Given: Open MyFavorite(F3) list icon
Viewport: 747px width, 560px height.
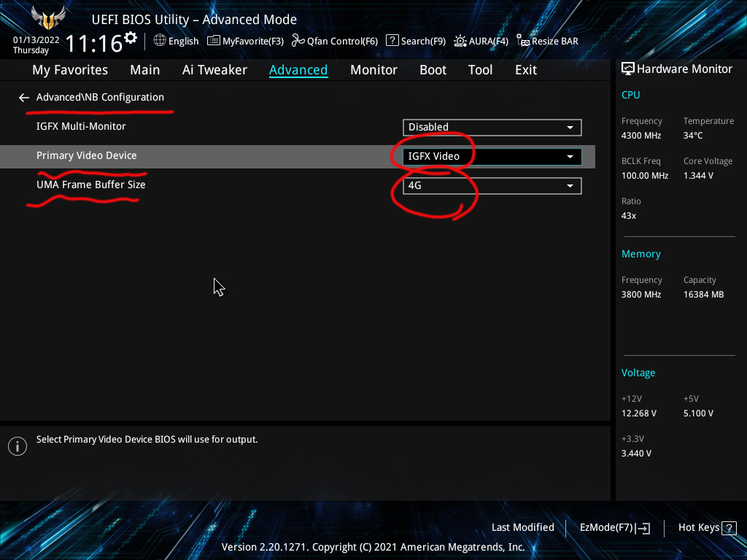Looking at the screenshot, I should pyautogui.click(x=214, y=41).
